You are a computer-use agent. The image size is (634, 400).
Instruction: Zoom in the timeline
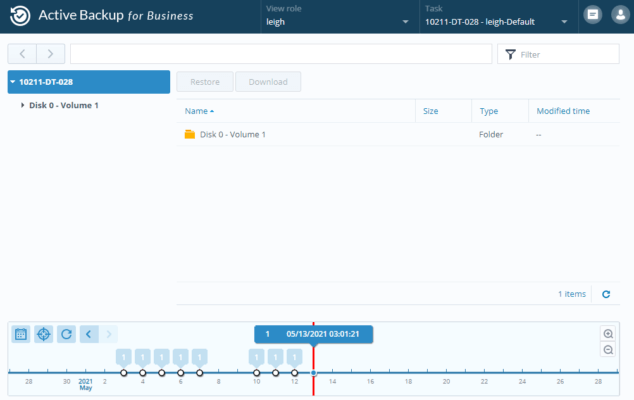click(x=608, y=334)
